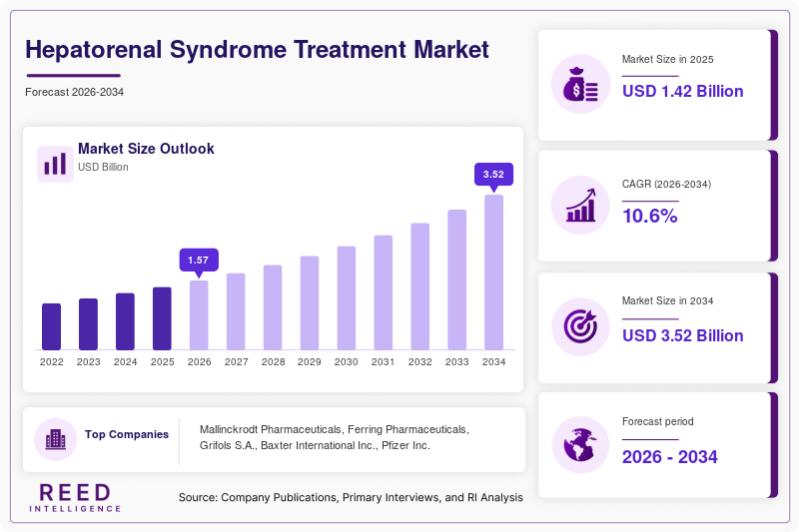Click the 2034 x-axis label

493,362
